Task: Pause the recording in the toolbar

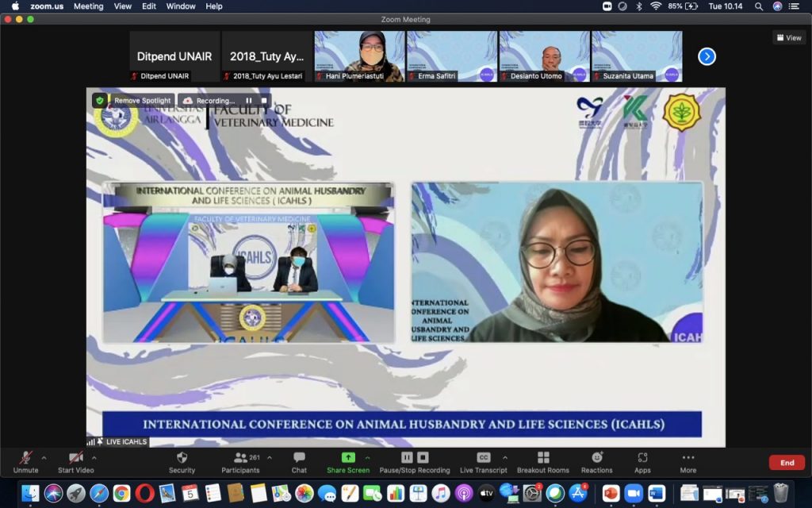Action: point(407,457)
